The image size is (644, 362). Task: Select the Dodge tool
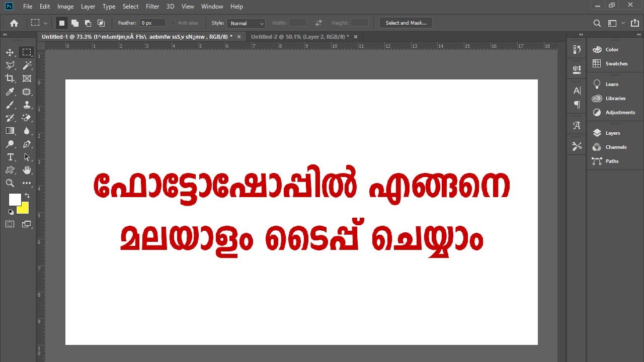10,144
